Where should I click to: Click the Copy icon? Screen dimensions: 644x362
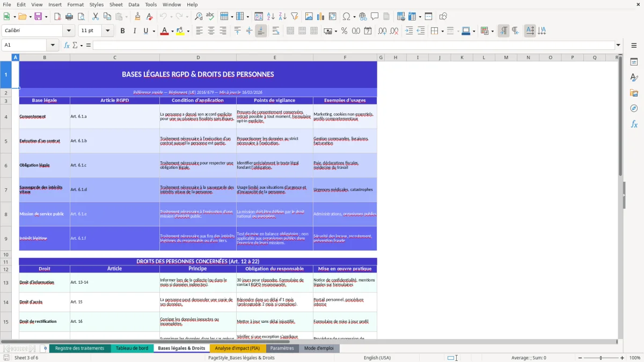pos(107,17)
